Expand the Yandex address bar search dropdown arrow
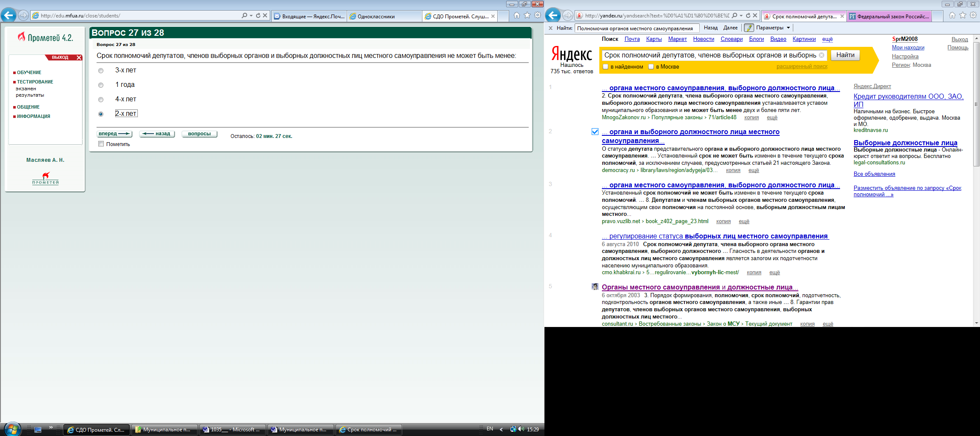Image resolution: width=980 pixels, height=436 pixels. point(741,15)
